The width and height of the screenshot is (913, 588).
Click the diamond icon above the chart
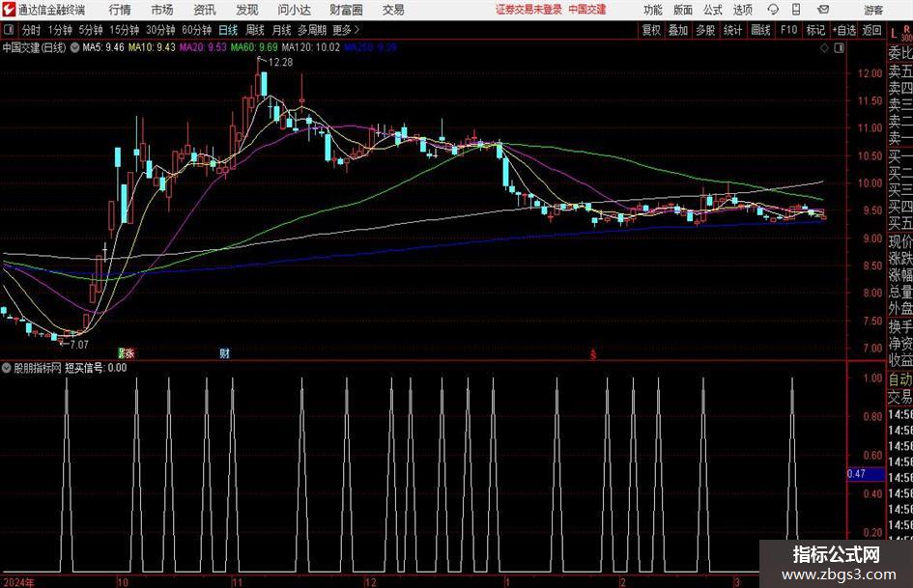[824, 48]
